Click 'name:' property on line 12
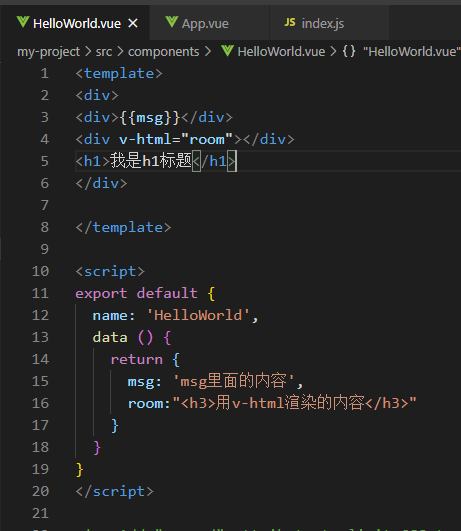 click(x=114, y=316)
